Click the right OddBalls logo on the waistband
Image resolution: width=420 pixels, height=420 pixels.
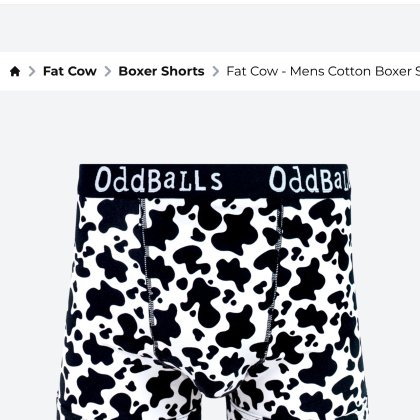[x=310, y=180]
